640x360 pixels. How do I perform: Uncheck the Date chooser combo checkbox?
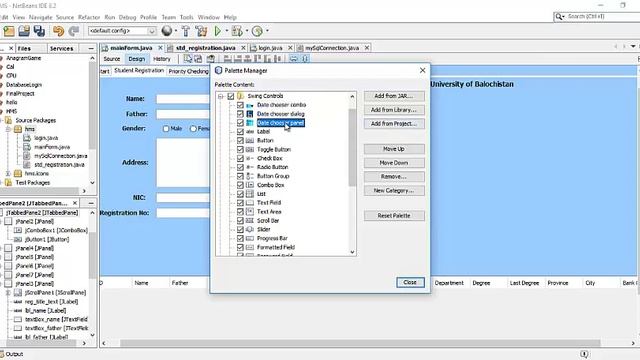(240, 105)
